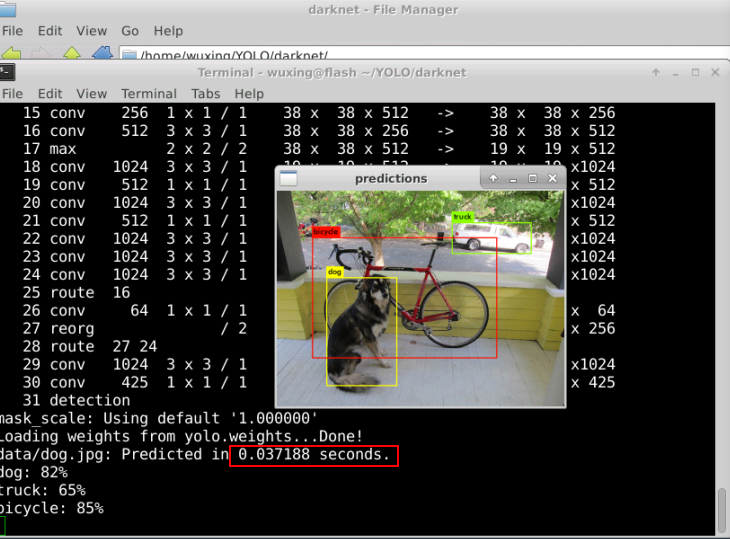This screenshot has height=539, width=730.
Task: Click the '0.037188 seconds.' text in terminal
Action: pos(314,454)
